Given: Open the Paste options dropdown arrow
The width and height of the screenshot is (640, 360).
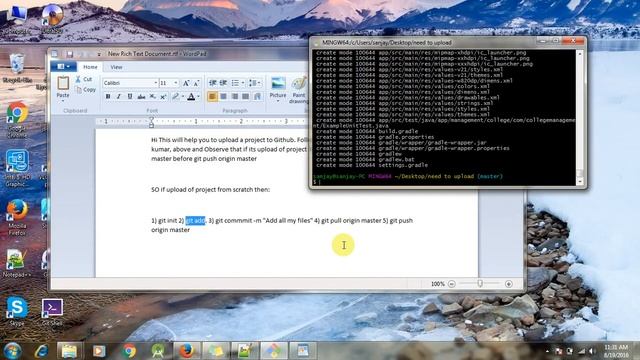Looking at the screenshot, I should (x=63, y=100).
